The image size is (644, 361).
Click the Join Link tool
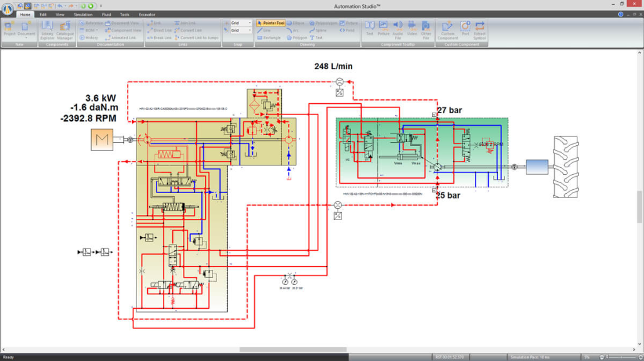click(186, 23)
